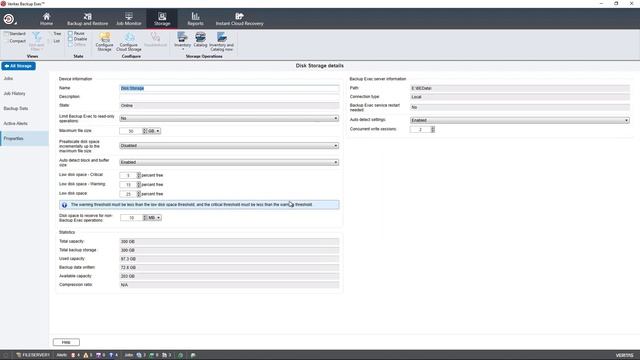Click the purple question alerts icon
640x360 pixels.
coord(98,355)
